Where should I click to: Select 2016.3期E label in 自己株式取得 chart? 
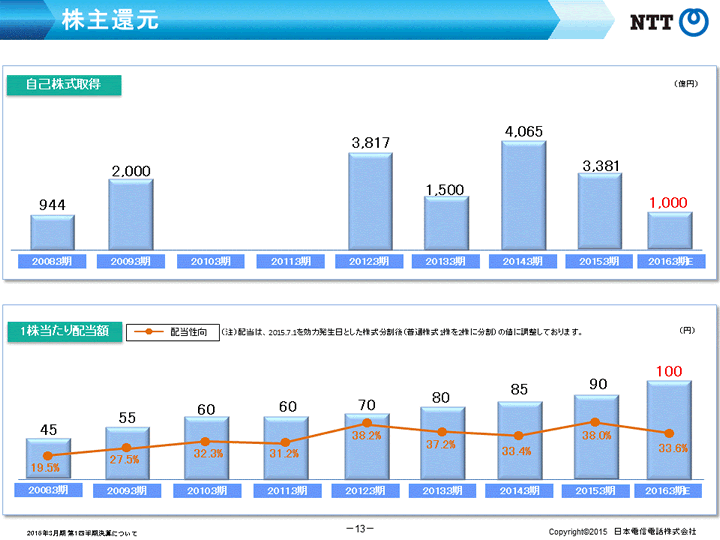tap(671, 261)
